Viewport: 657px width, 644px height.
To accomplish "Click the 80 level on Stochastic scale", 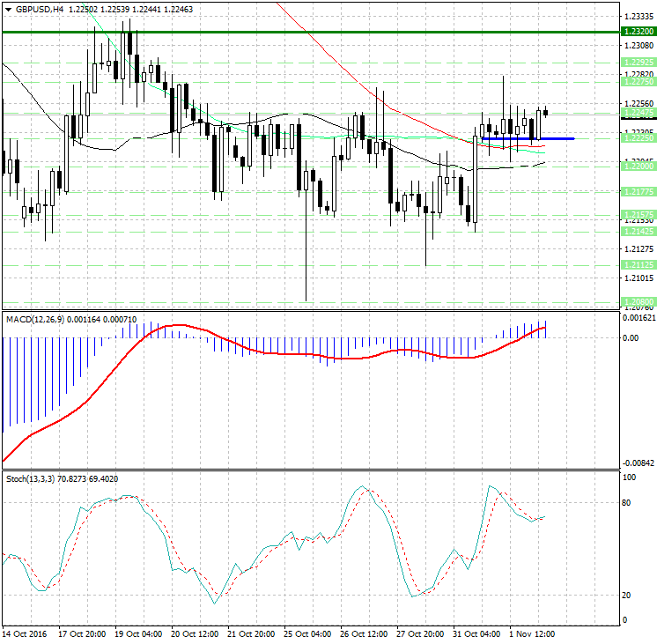I will click(627, 503).
